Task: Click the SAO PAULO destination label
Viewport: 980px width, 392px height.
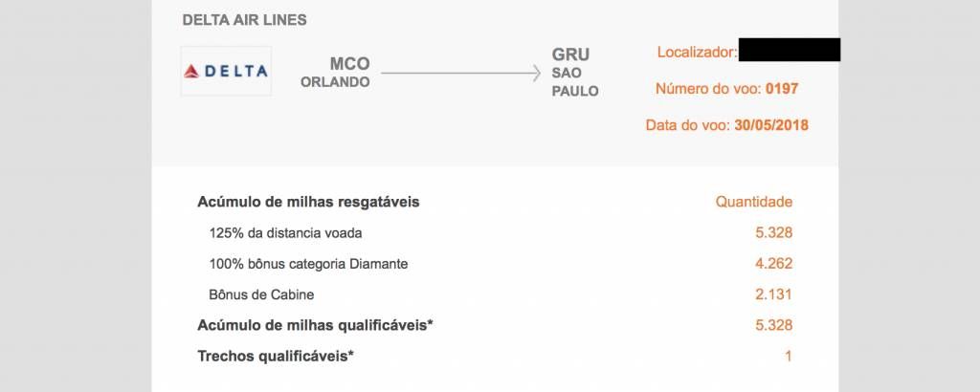Action: (575, 82)
